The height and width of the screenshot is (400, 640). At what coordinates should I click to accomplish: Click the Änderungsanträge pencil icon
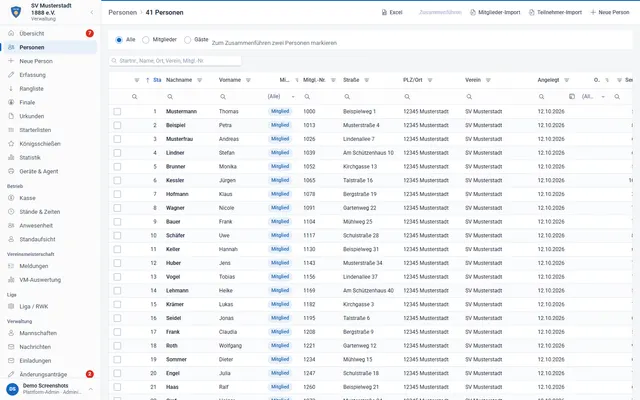11,374
